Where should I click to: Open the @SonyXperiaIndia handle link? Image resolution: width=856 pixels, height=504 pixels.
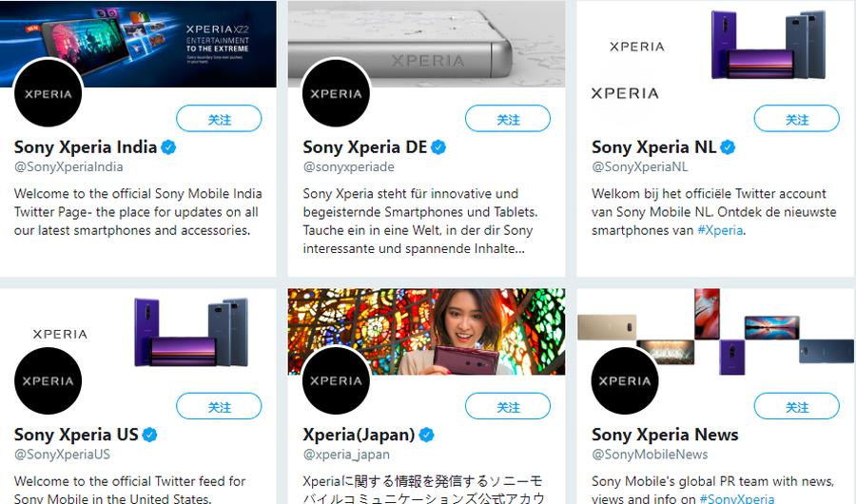pos(68,167)
